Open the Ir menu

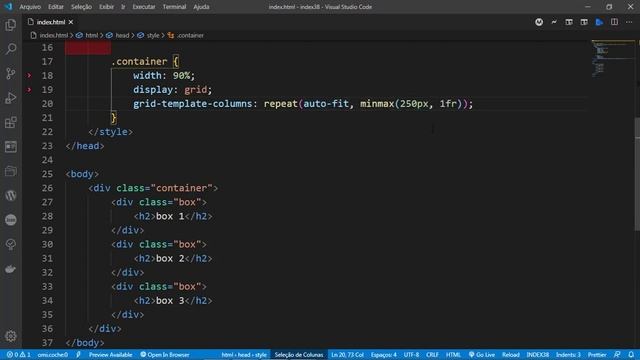[123, 7]
